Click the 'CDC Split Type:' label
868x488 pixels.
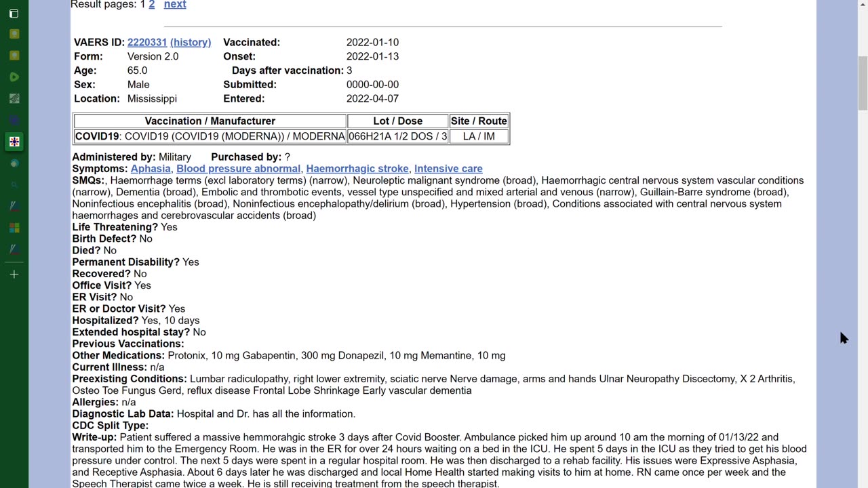(x=111, y=426)
